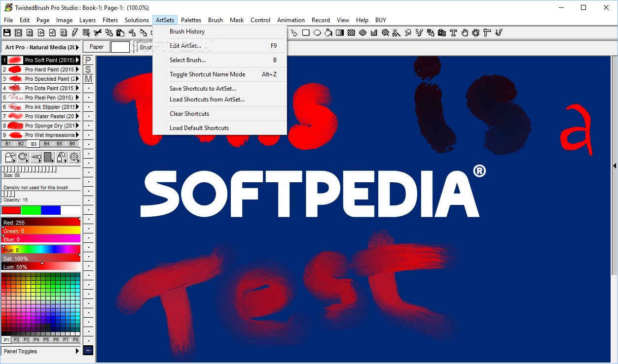Viewport: 618px width, 364px height.
Task: Select the paint bucket fill tool
Action: click(328, 33)
